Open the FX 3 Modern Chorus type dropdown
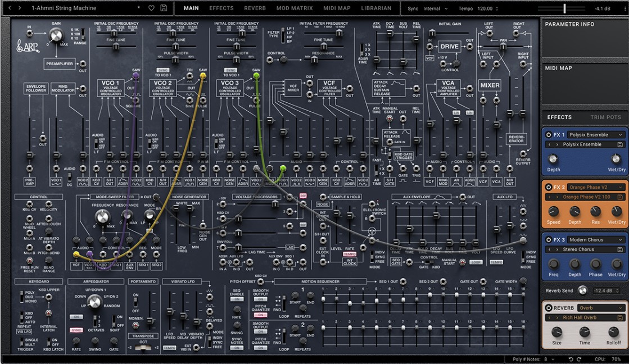 click(x=596, y=240)
